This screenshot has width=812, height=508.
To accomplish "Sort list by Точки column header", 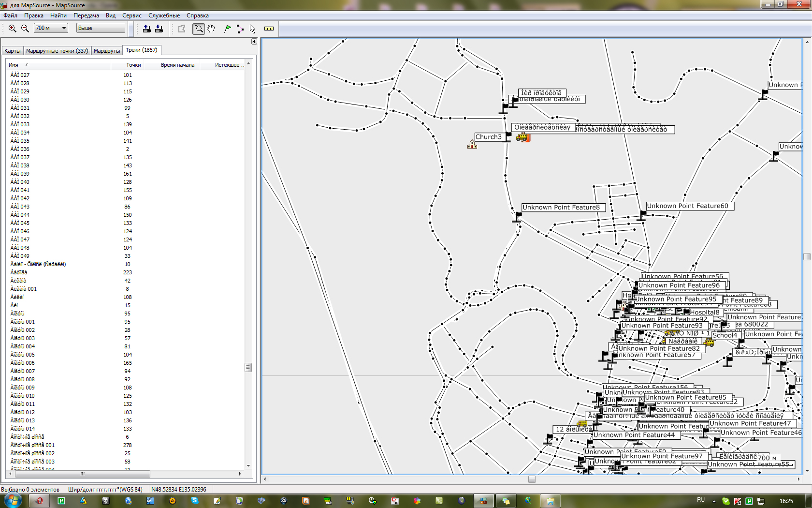I will point(133,65).
